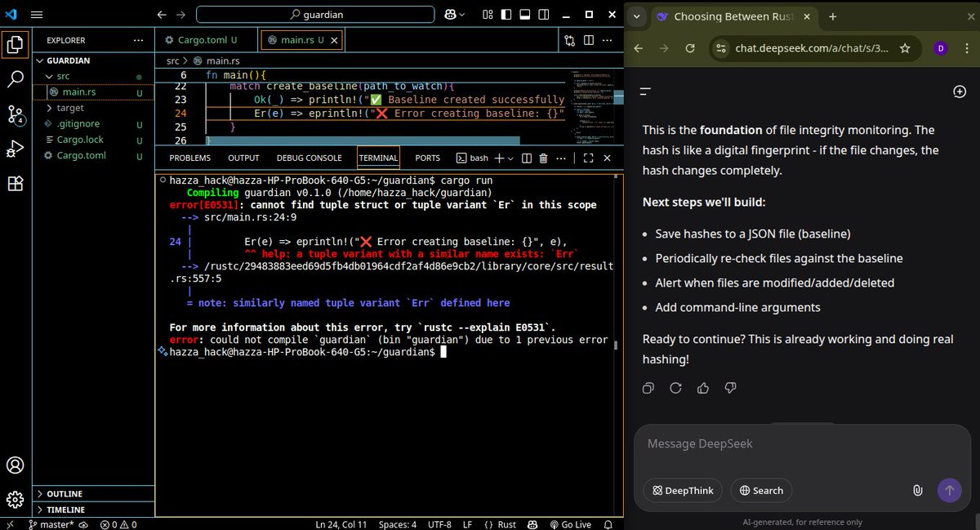The height and width of the screenshot is (530, 980).
Task: Open the Accounts menu in activity bar
Action: point(15,465)
